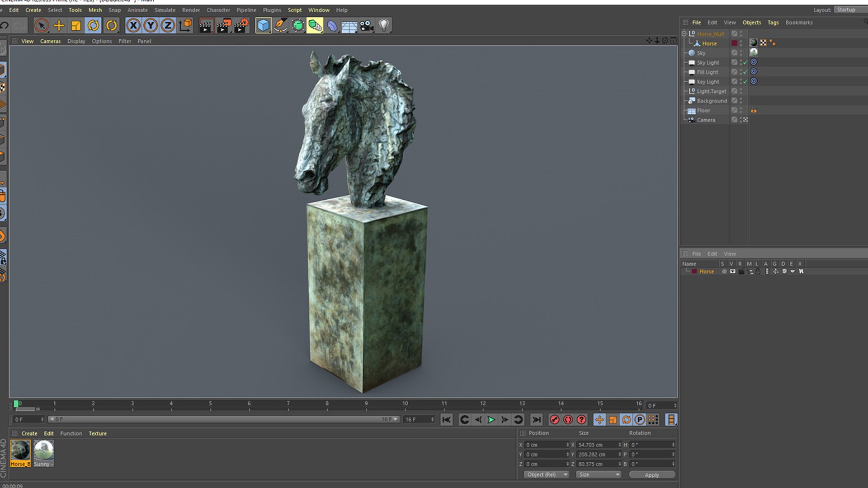
Task: Open viewport Display menu
Action: pyautogui.click(x=76, y=41)
